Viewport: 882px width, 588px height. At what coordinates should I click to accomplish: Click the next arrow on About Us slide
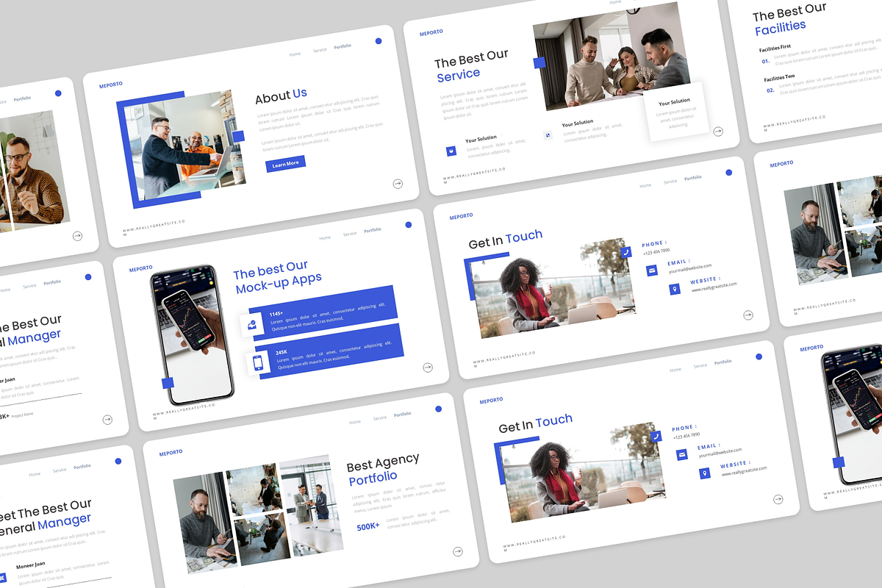pyautogui.click(x=398, y=184)
